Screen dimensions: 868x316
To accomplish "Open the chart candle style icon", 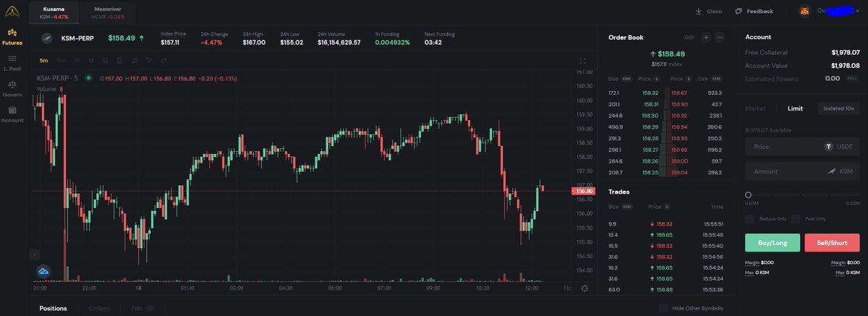I will (x=105, y=61).
